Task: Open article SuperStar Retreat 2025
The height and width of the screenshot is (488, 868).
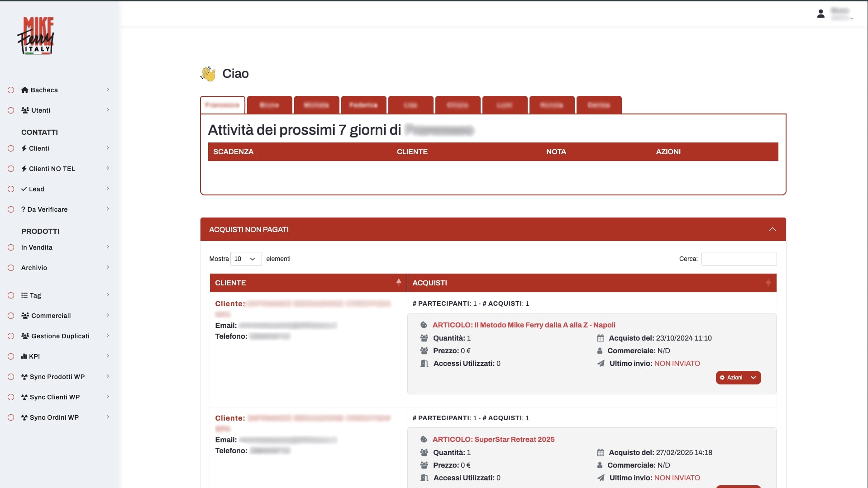Action: (493, 439)
